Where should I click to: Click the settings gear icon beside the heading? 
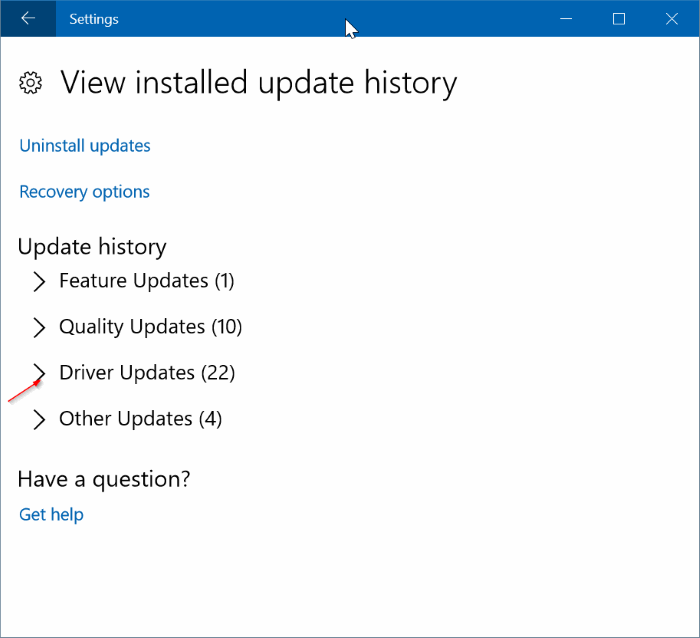[30, 83]
